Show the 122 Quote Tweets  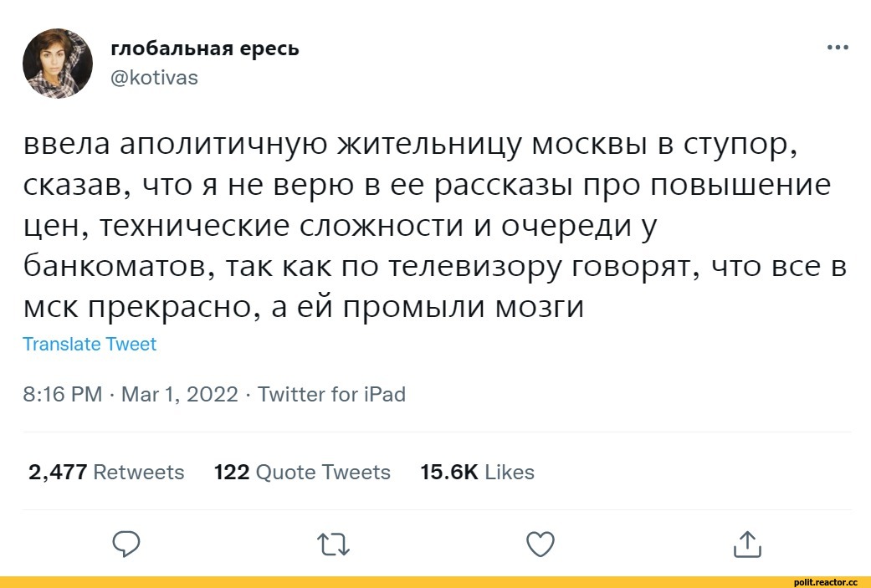click(302, 472)
